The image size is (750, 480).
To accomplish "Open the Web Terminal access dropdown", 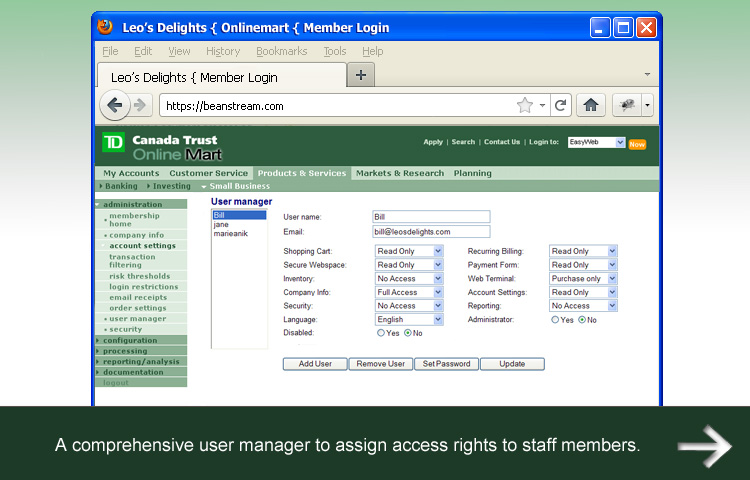I will point(583,278).
